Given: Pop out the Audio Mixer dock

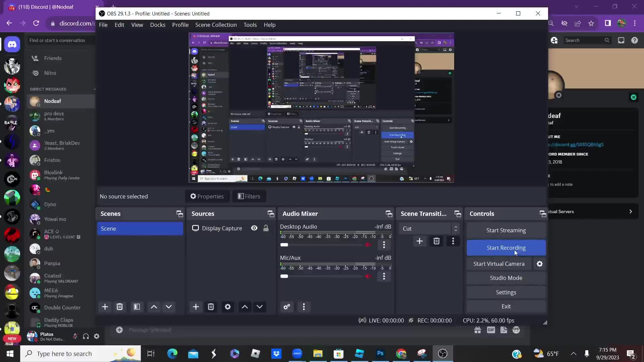Looking at the screenshot, I should tap(389, 214).
